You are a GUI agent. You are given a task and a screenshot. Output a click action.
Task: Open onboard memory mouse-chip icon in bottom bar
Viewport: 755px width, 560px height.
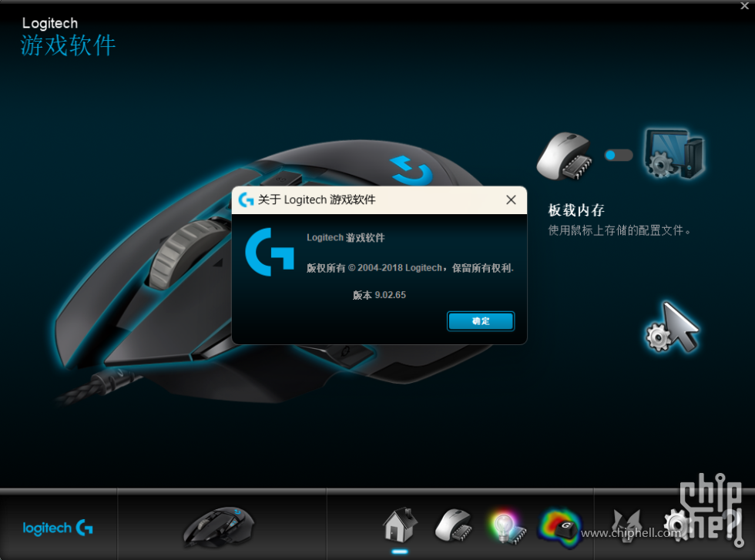(454, 525)
